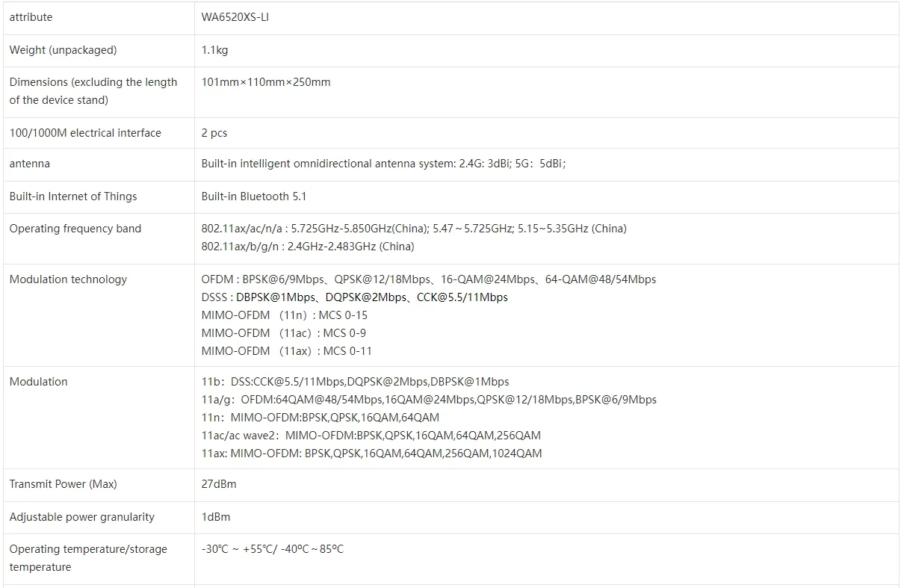This screenshot has width=901, height=588.
Task: Click the 1.1kg weight value
Action: (x=214, y=50)
